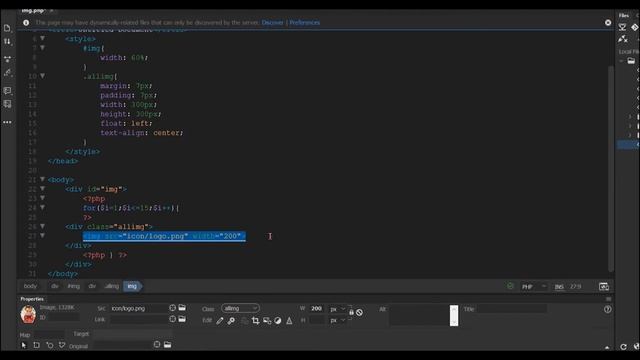This screenshot has height=360, width=640.
Task: Select body tag in tag selector
Action: coord(30,286)
